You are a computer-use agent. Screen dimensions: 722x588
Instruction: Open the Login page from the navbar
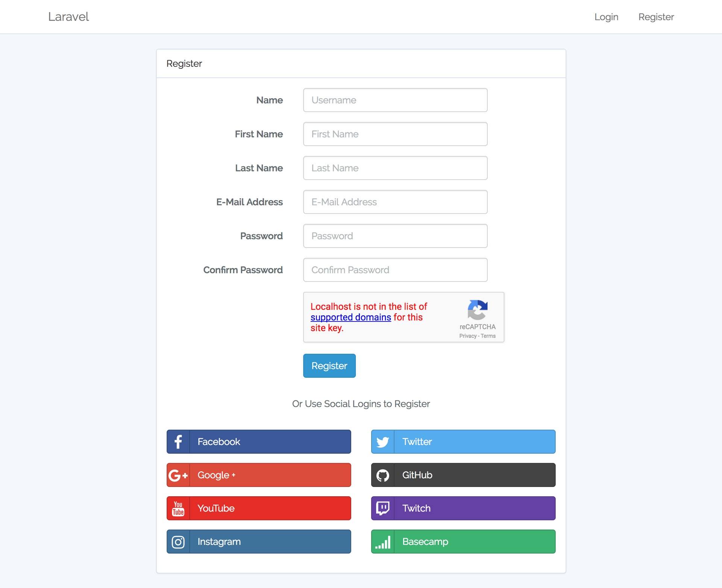click(606, 17)
